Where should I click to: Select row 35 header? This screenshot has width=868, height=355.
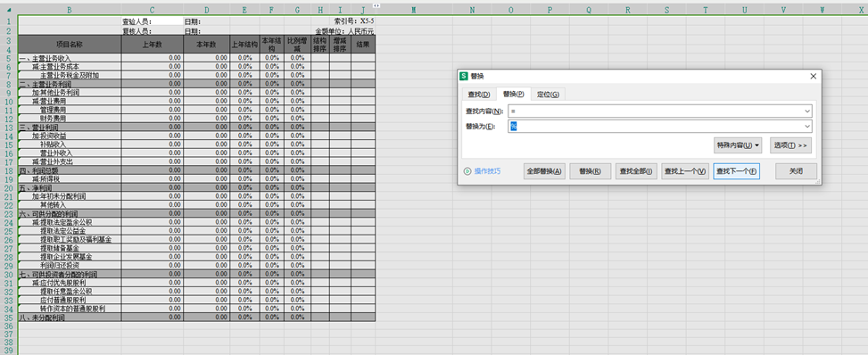click(x=9, y=318)
